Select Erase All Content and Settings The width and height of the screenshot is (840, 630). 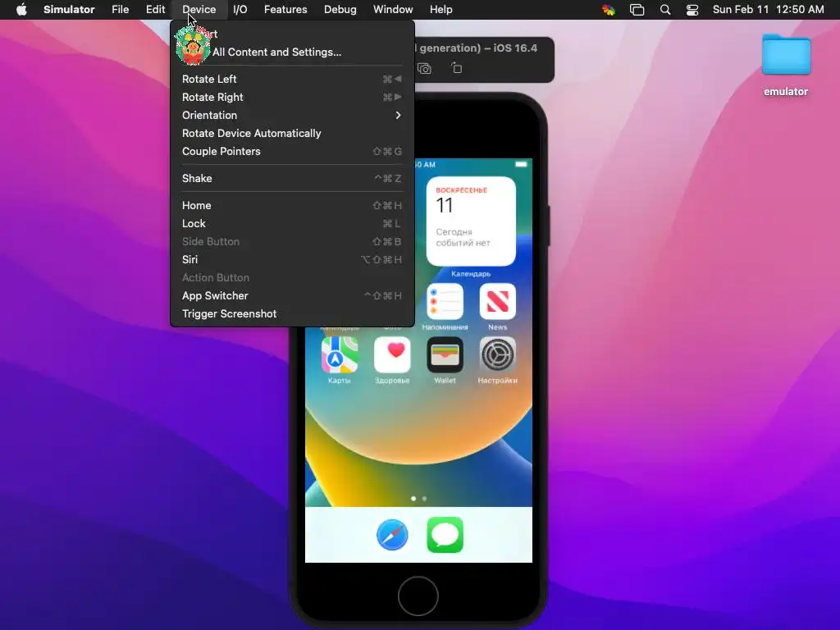click(x=293, y=52)
